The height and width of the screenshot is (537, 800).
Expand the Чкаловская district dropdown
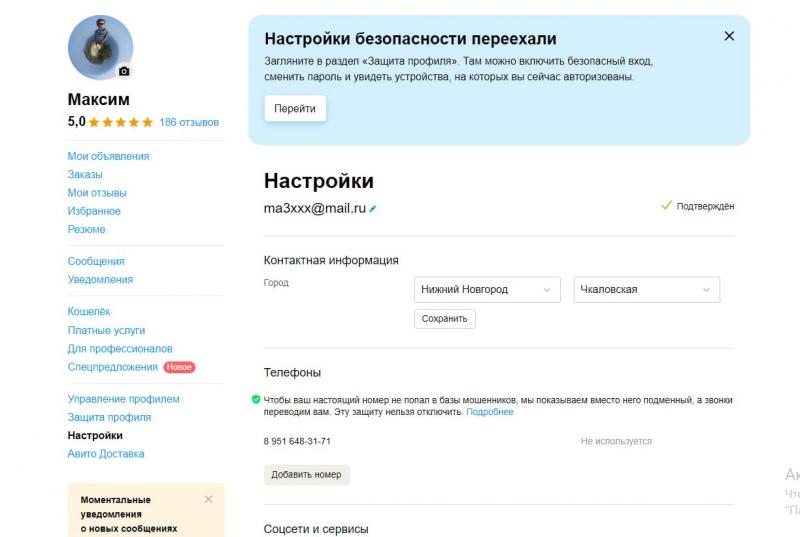point(646,290)
